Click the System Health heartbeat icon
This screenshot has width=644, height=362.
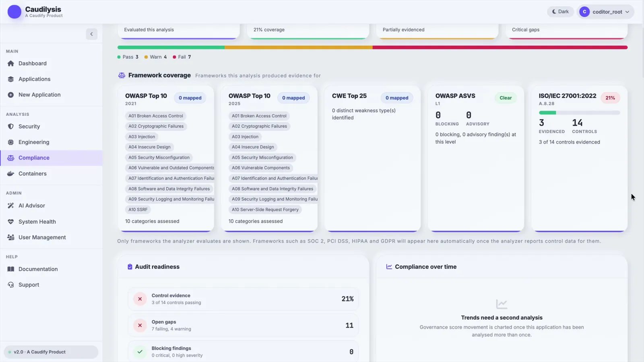(x=11, y=222)
